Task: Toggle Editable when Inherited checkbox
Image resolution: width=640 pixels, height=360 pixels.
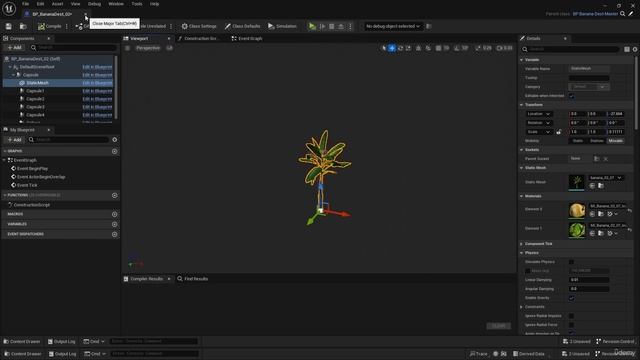Action: coord(571,96)
